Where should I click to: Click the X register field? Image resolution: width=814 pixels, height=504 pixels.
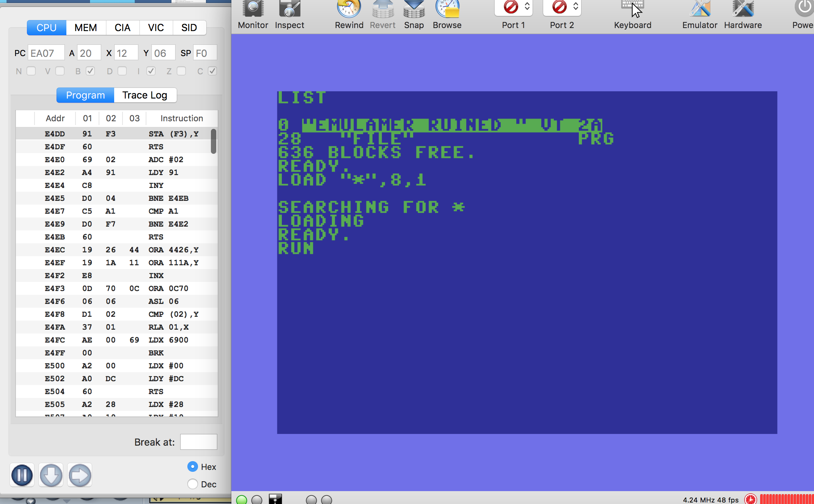[126, 53]
